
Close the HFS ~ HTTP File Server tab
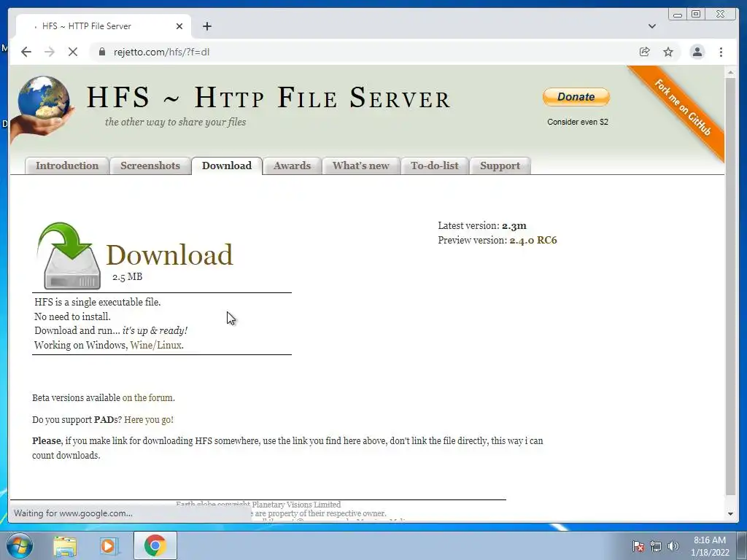[x=179, y=26]
